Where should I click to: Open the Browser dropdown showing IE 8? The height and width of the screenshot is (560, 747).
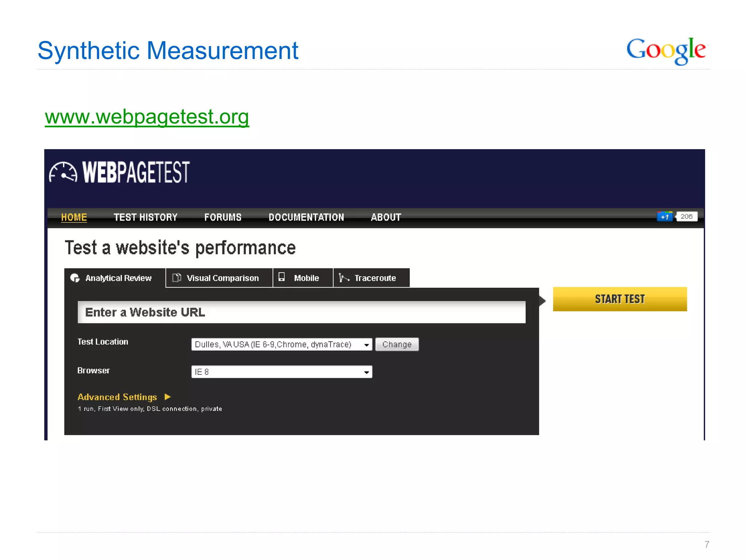pyautogui.click(x=281, y=372)
